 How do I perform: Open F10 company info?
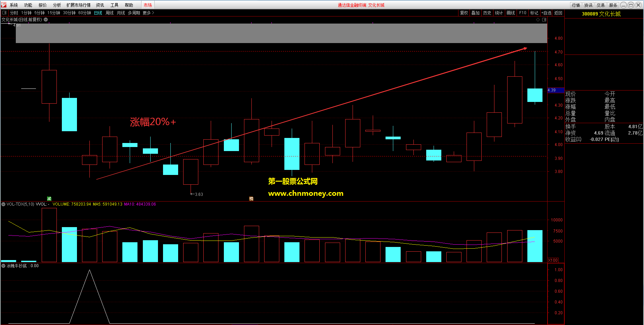tap(523, 13)
